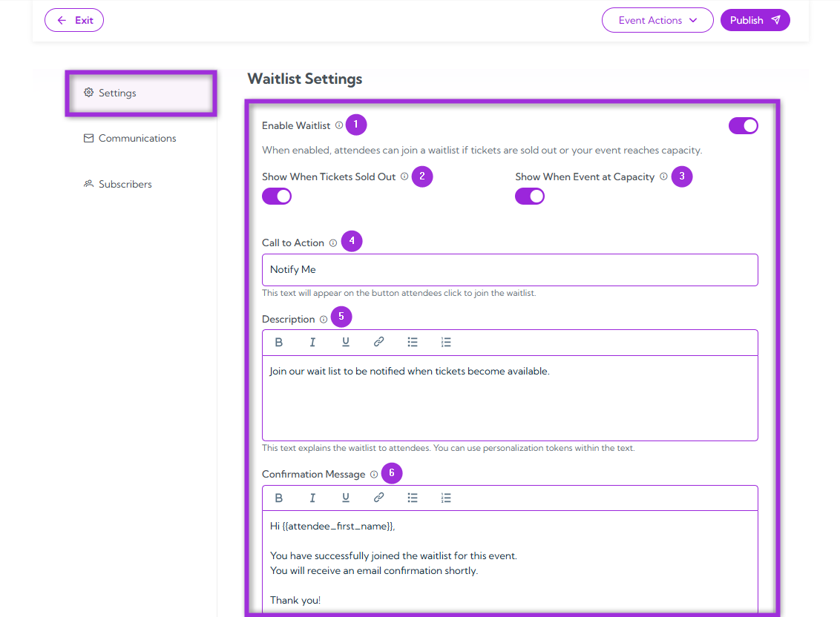Toggle off Show When Tickets Sold Out
Image resolution: width=840 pixels, height=617 pixels.
(x=276, y=196)
